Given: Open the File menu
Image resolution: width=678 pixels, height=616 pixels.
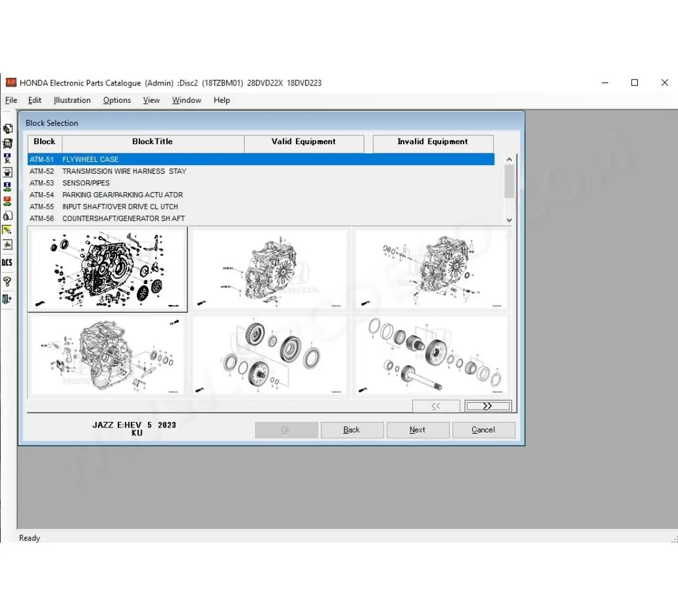Looking at the screenshot, I should point(11,100).
